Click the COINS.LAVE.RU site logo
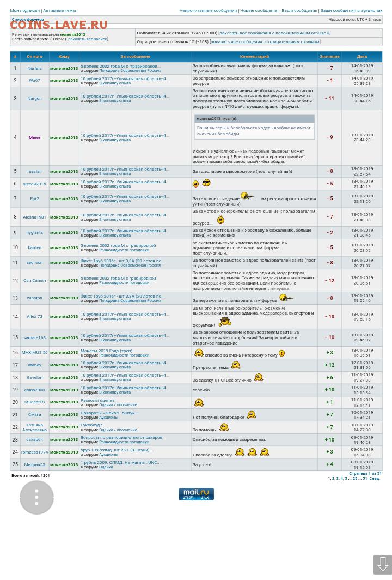Image resolution: width=392 pixels, height=580 pixels. [59, 25]
